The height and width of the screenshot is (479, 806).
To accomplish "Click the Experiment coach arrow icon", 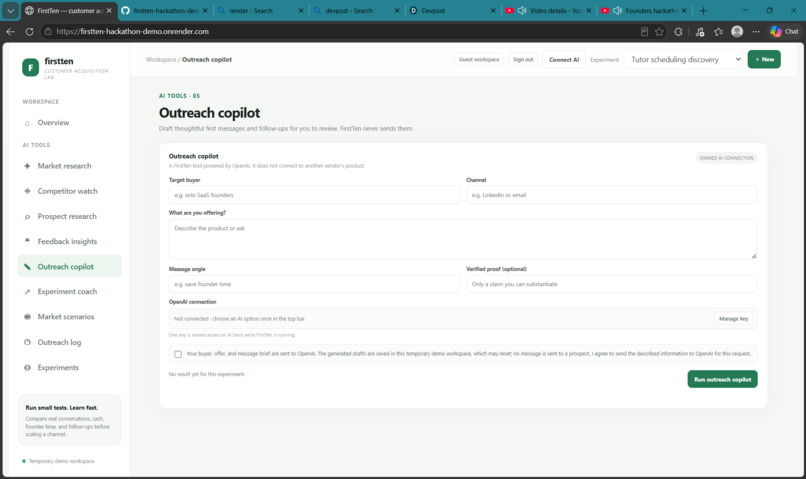I will [x=27, y=292].
